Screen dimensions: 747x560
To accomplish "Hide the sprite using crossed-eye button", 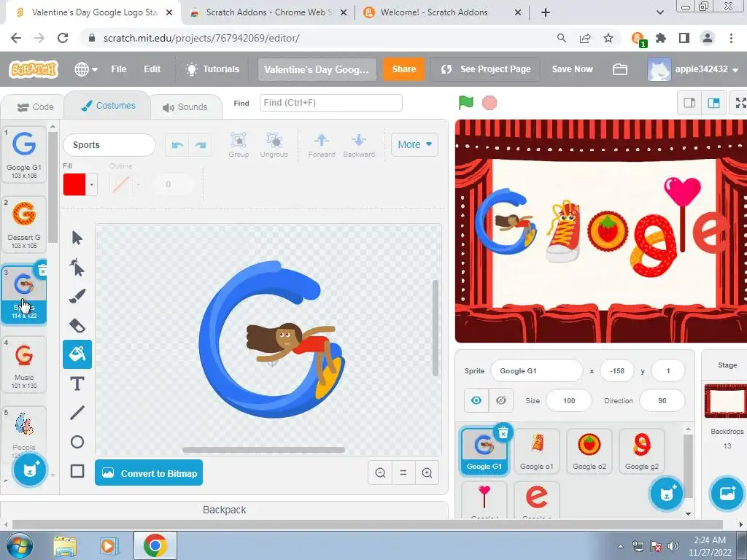I will [500, 400].
